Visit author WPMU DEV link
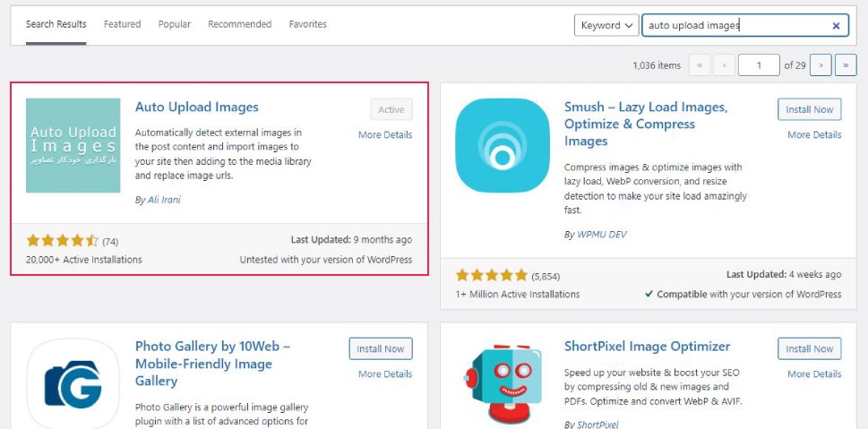Screen dimensions: 868x429 point(602,235)
